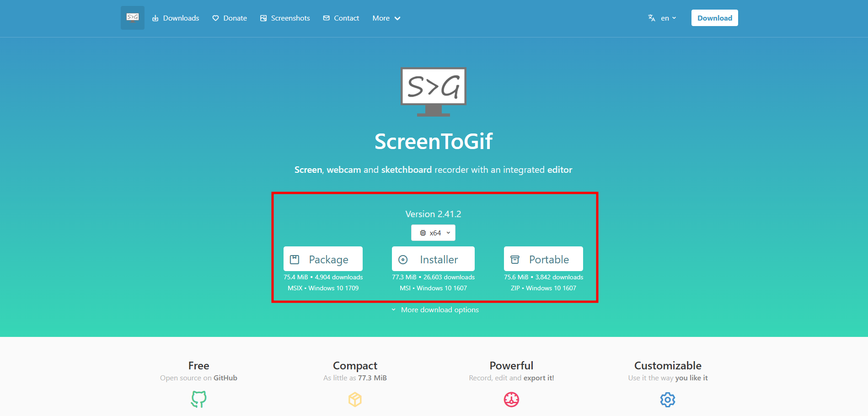This screenshot has height=416, width=868.
Task: Open the x64 architecture dropdown
Action: (x=433, y=233)
